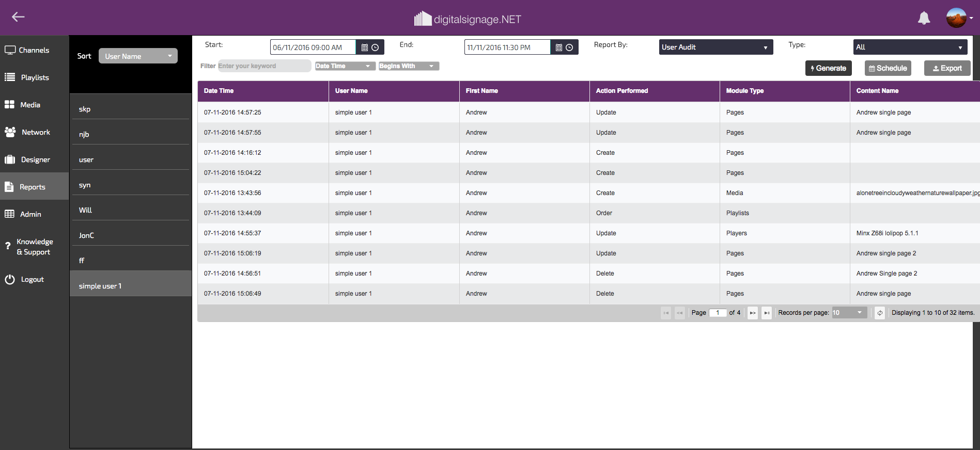Click the Andrew single page 2 cell in the 15:06:19 row

[915, 253]
